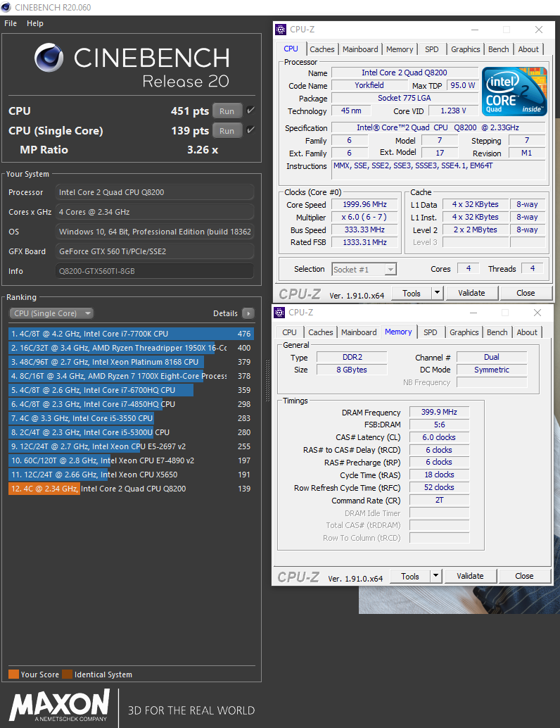The height and width of the screenshot is (728, 560).
Task: Select highlighted row Core 2 Quad Q8200
Action: click(131, 489)
